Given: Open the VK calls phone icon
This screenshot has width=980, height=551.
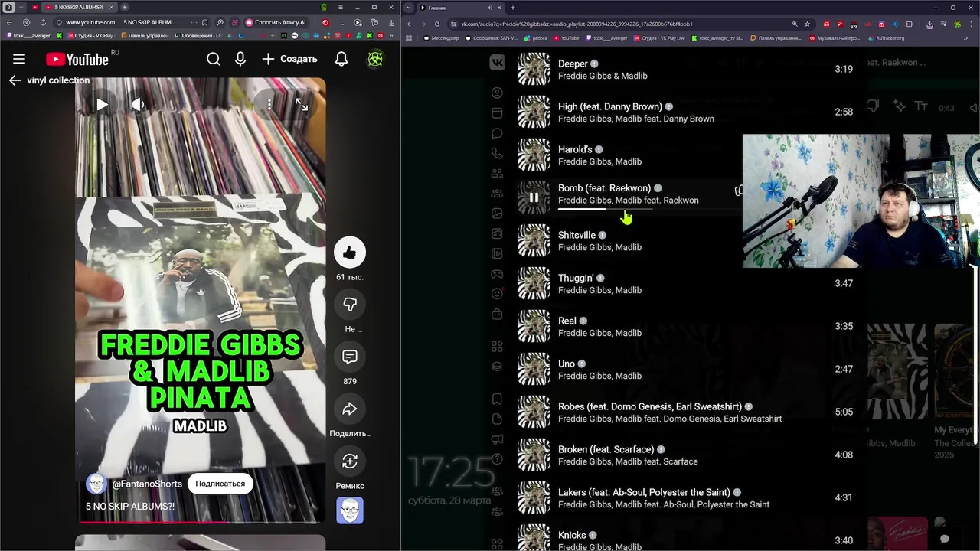Looking at the screenshot, I should point(497,153).
